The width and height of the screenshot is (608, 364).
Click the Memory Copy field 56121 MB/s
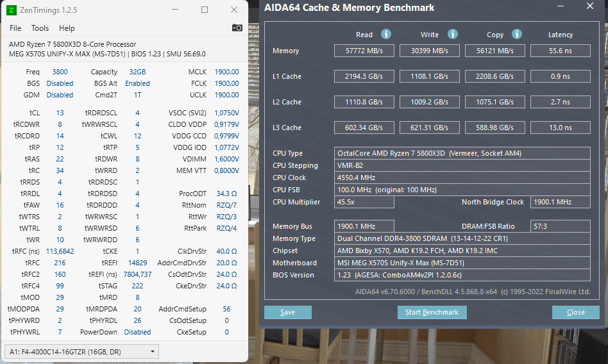(494, 51)
